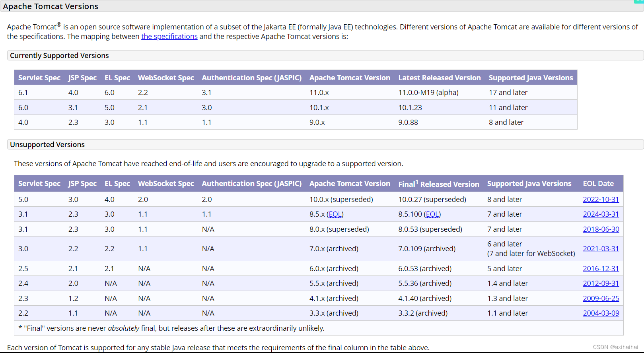
Task: Click the EOL link beside 8.5.100
Action: coord(432,214)
